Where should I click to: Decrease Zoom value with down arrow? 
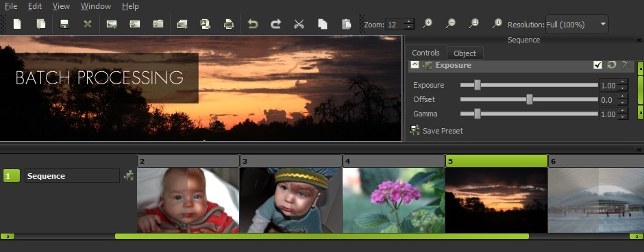pos(408,27)
